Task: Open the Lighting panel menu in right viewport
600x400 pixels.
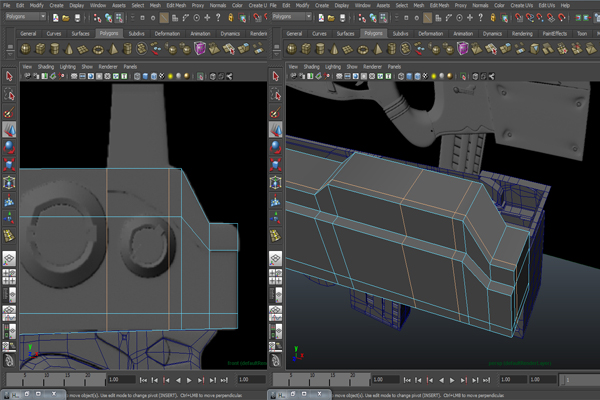Action: coord(333,67)
